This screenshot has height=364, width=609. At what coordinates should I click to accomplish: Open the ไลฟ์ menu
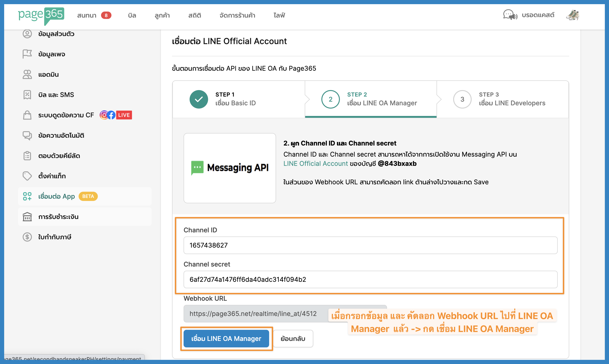coord(279,15)
